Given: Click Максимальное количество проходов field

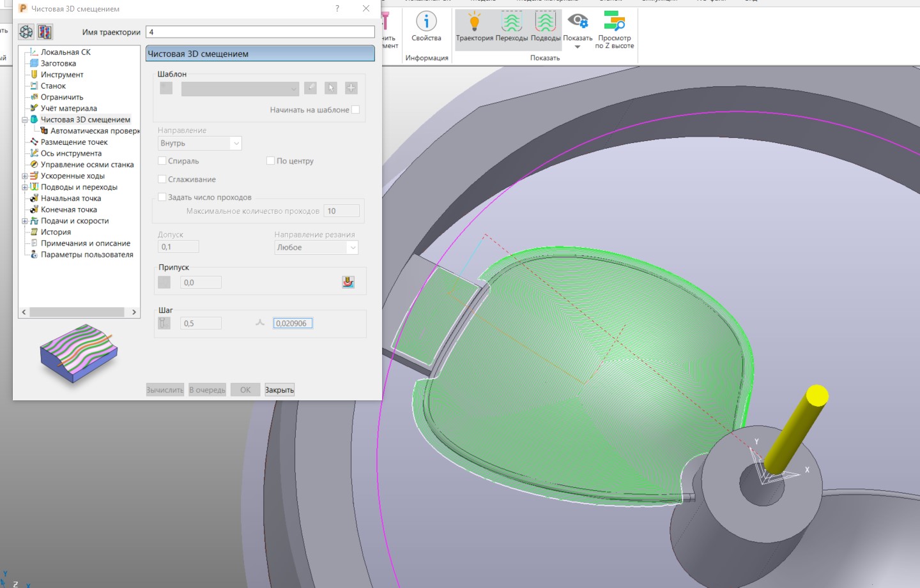Looking at the screenshot, I should [342, 211].
